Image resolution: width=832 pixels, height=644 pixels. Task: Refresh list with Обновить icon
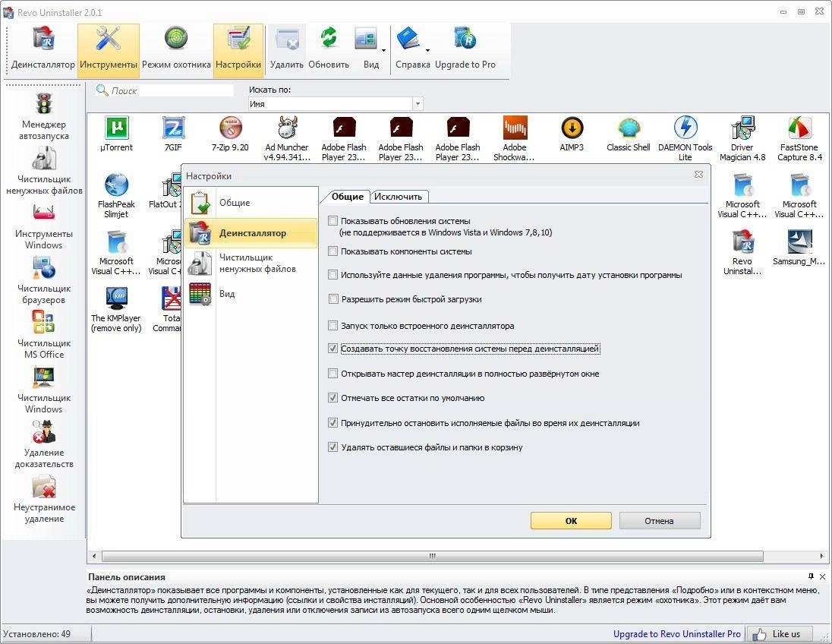[329, 50]
